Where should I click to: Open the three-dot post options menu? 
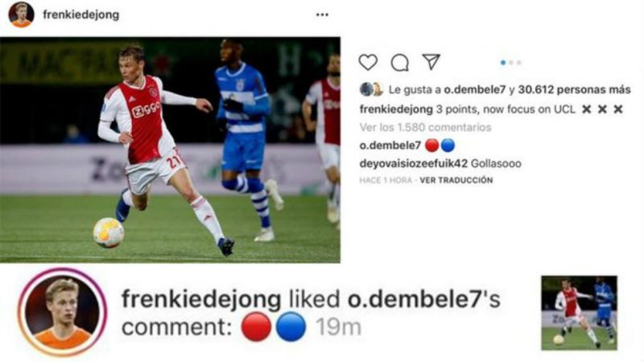[322, 14]
